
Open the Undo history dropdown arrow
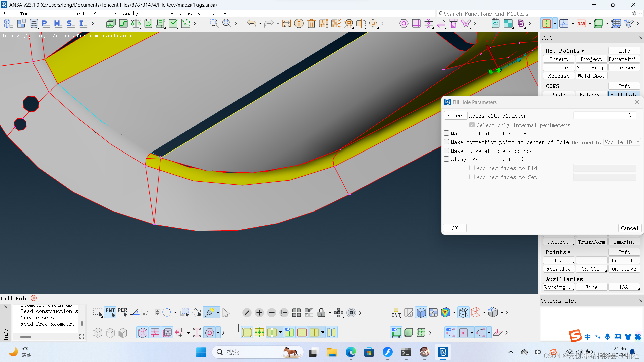click(x=260, y=23)
